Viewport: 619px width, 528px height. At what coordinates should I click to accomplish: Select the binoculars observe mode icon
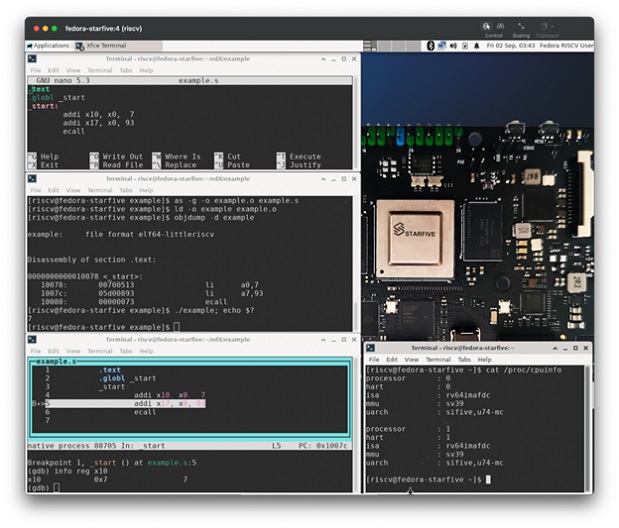pyautogui.click(x=501, y=26)
